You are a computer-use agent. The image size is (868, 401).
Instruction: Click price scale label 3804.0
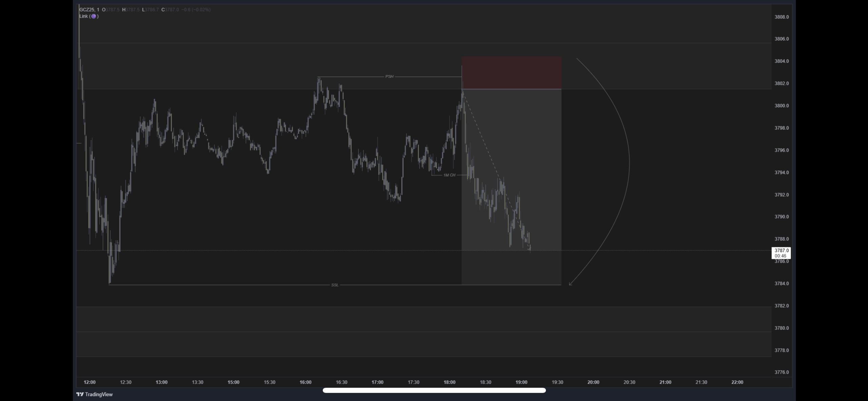coord(782,61)
